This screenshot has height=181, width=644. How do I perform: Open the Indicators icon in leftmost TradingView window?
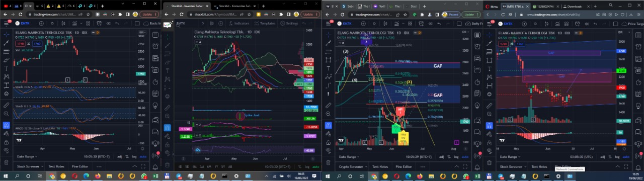click(x=74, y=23)
